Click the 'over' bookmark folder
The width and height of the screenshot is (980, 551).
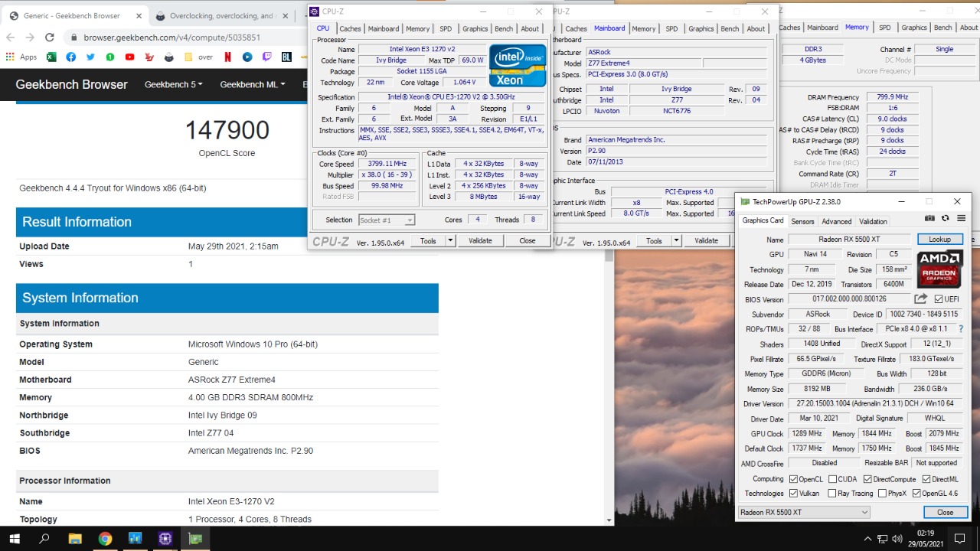pos(198,57)
